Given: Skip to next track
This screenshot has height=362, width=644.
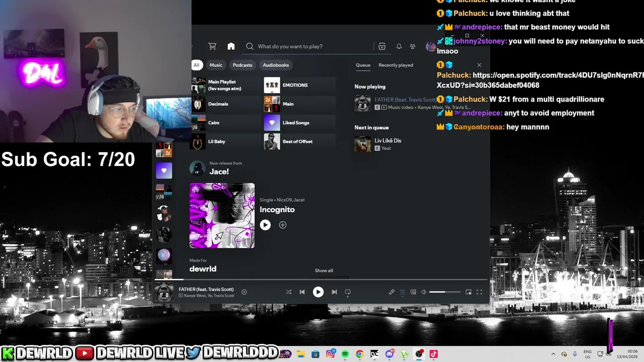Looking at the screenshot, I should tap(334, 292).
